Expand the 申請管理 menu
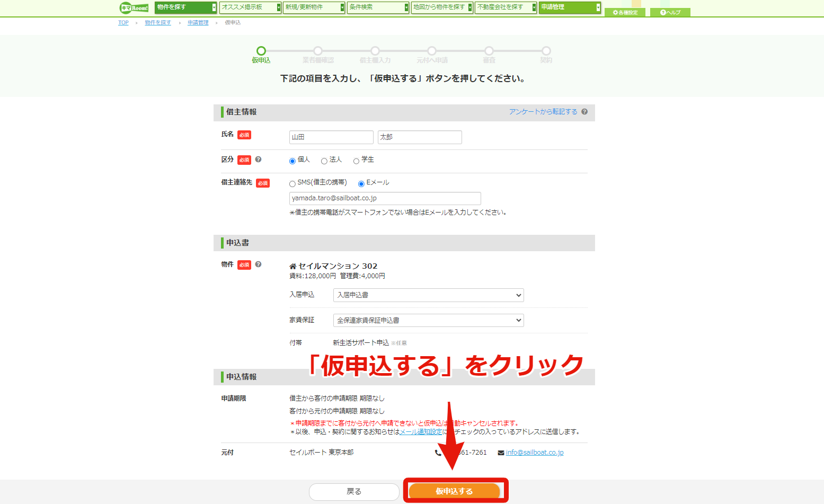The image size is (824, 504). [x=570, y=7]
